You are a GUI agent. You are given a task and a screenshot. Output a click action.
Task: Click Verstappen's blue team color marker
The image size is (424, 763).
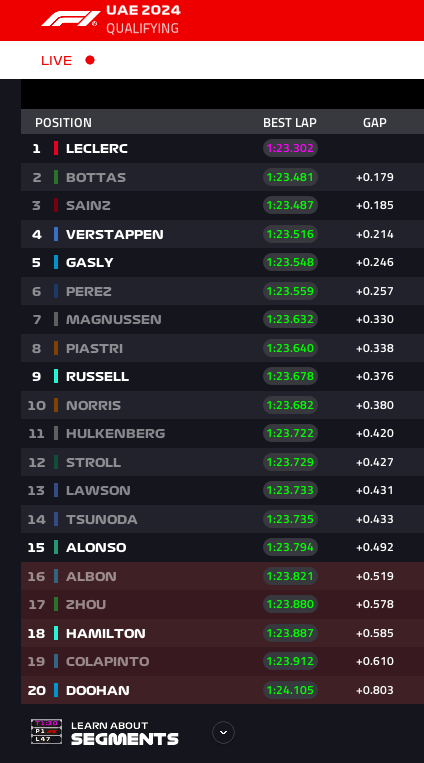56,234
